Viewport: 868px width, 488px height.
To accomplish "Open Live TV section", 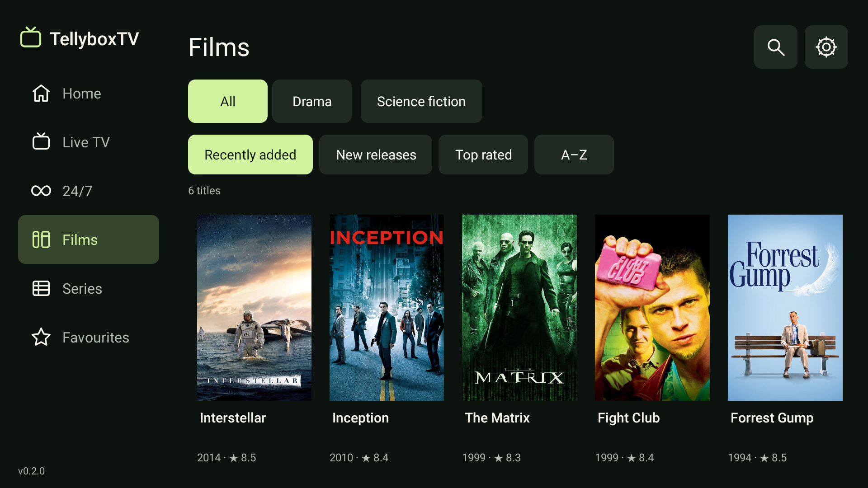I will 89,142.
